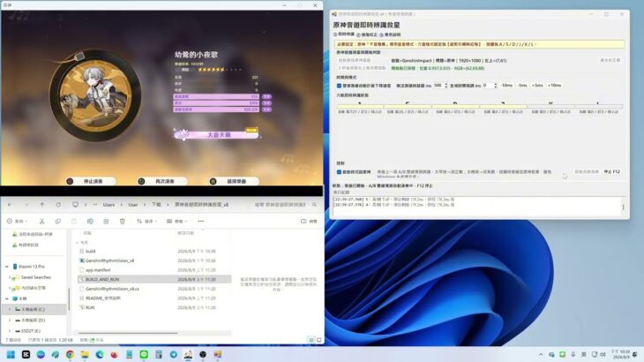Open the Telegram taskbar icon
644x362 pixels.
click(x=173, y=354)
